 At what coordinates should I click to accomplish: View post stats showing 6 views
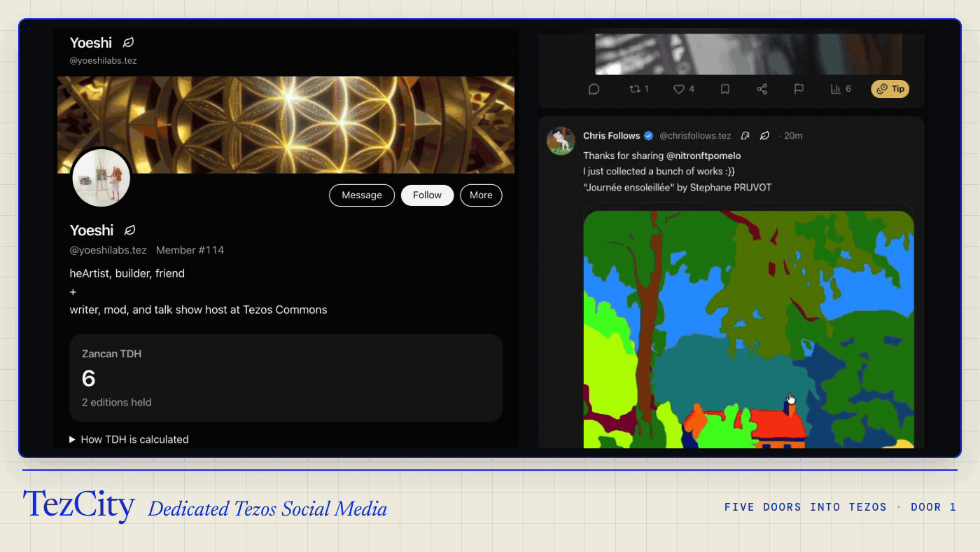(841, 89)
